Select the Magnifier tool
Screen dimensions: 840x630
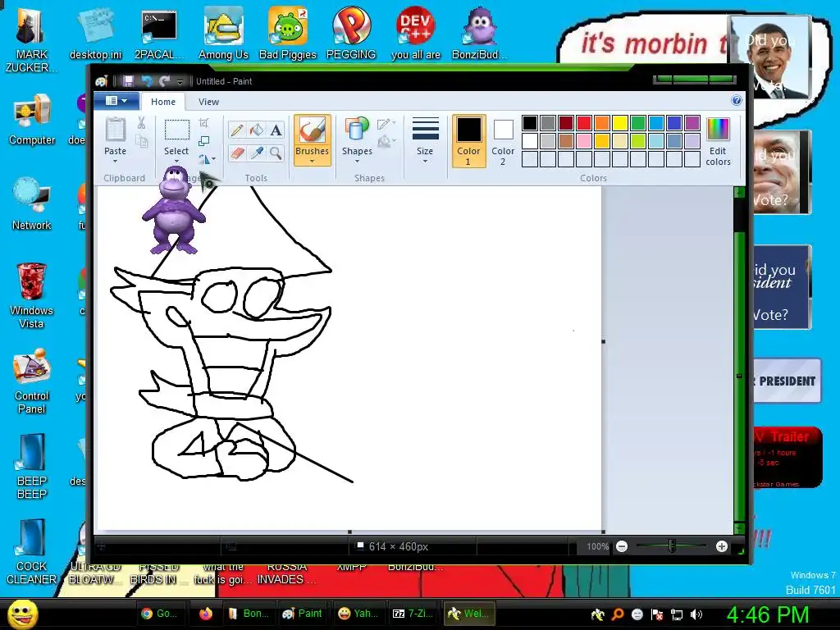pyautogui.click(x=276, y=153)
